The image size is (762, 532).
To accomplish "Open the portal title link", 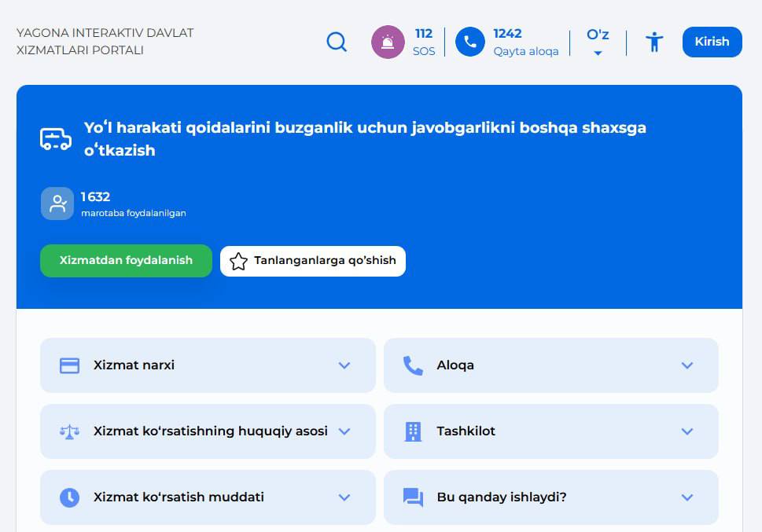I will 104,42.
